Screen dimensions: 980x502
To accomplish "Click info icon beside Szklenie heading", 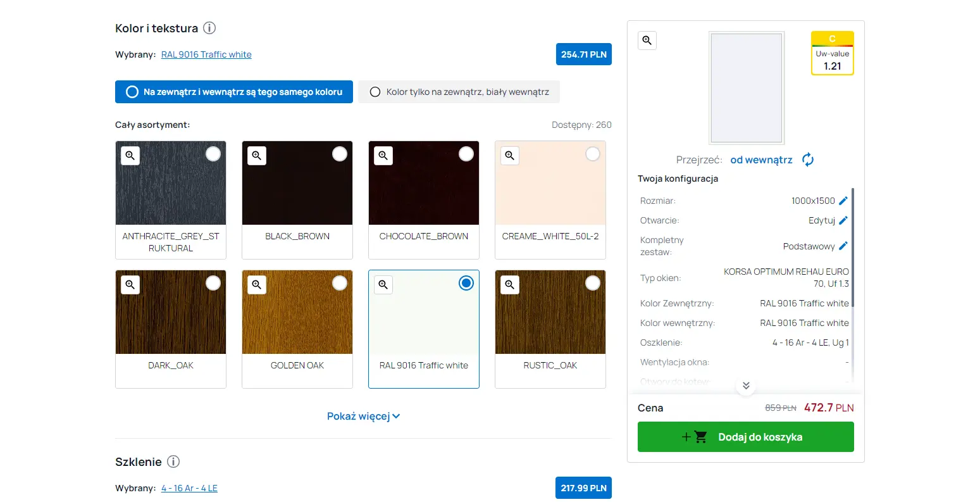I will point(173,461).
